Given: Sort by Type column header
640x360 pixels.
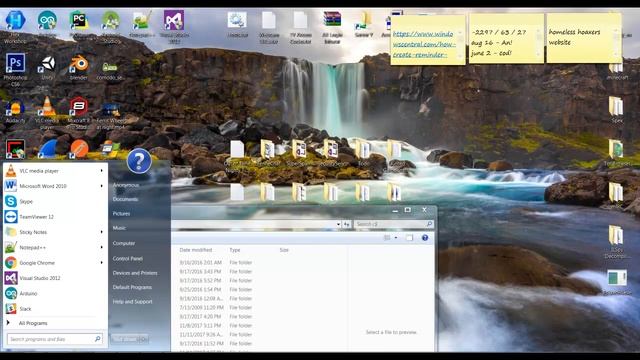Looking at the screenshot, I should (235, 250).
